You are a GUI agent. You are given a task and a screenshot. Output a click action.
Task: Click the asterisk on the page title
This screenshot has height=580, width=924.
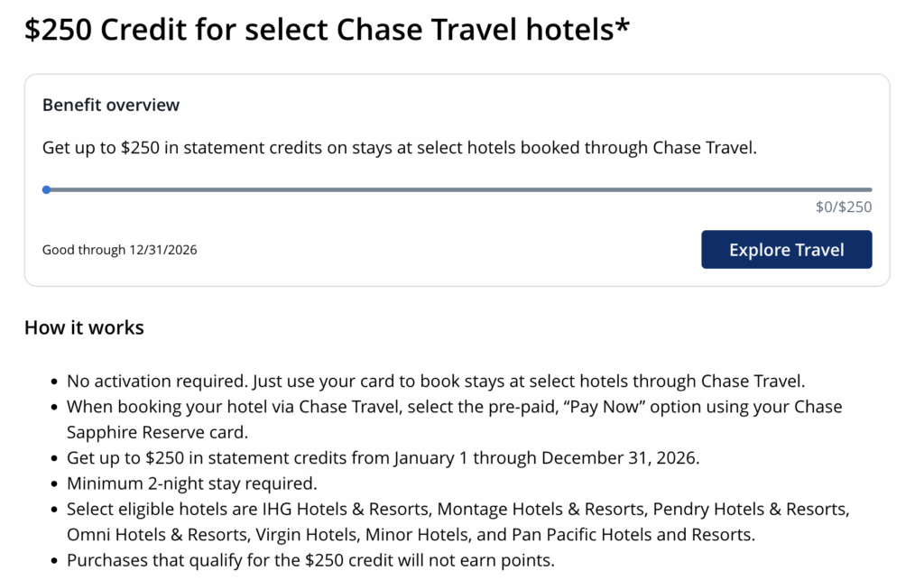(x=622, y=24)
